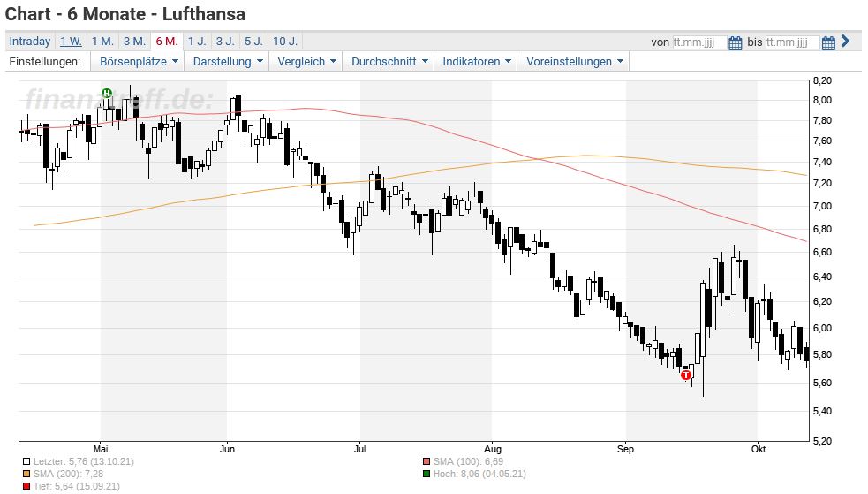Click the 'bis' date input field
The height and width of the screenshot is (494, 868).
tap(793, 42)
